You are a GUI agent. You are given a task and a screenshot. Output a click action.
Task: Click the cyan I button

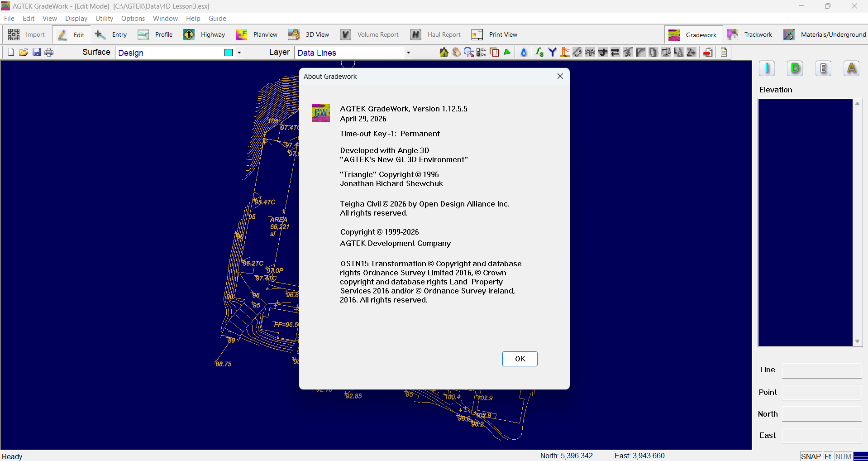[767, 68]
